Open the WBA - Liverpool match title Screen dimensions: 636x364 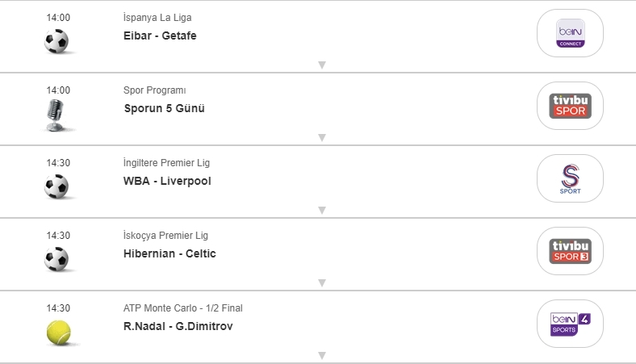tap(167, 181)
